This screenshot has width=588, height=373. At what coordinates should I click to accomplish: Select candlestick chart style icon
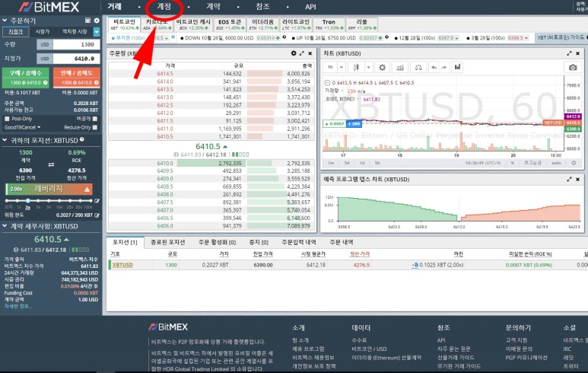[356, 67]
